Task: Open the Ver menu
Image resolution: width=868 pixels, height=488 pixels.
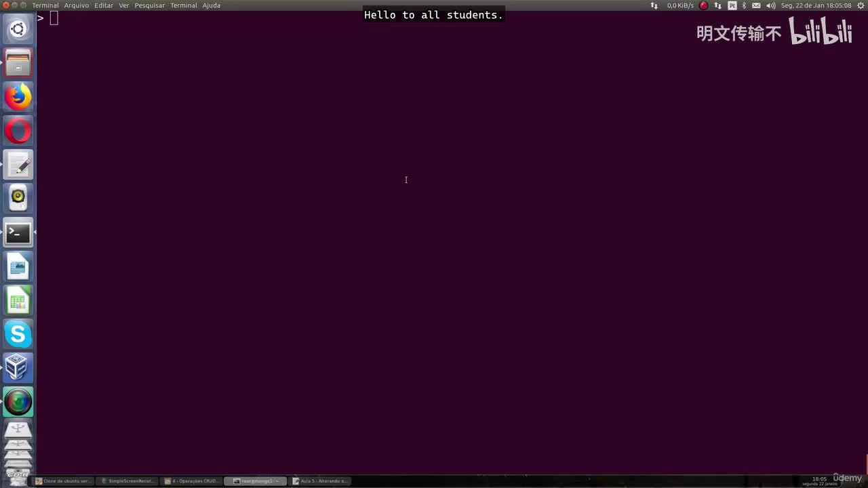Action: coord(124,5)
